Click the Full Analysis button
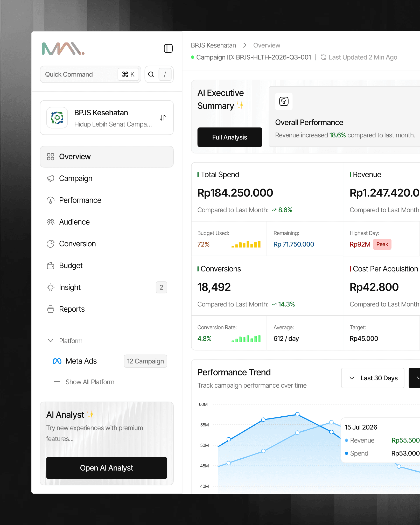The height and width of the screenshot is (525, 420). coord(230,137)
